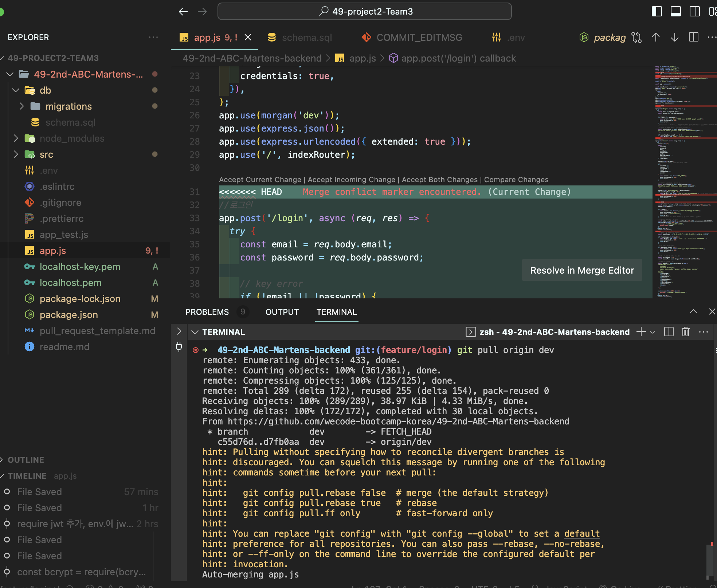Click Accept Incoming Change link
This screenshot has width=717, height=588.
click(351, 180)
